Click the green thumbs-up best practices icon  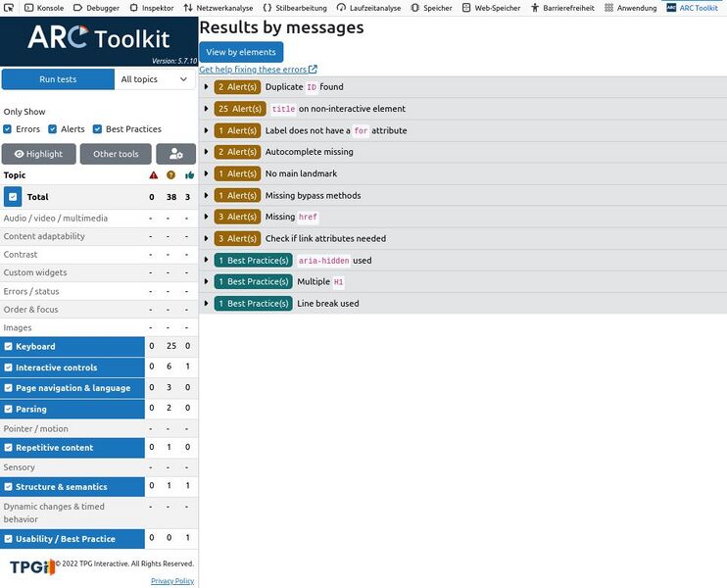coord(188,175)
